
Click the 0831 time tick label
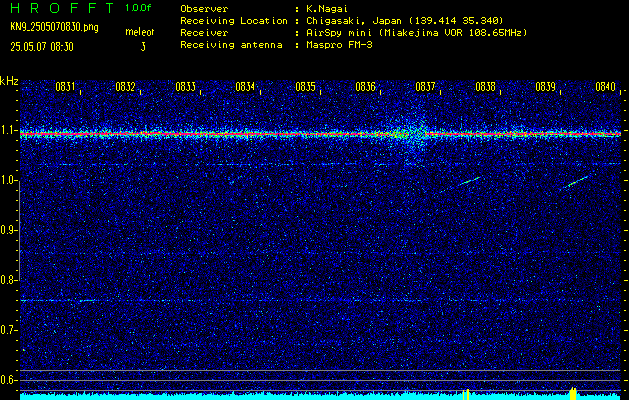tap(65, 87)
